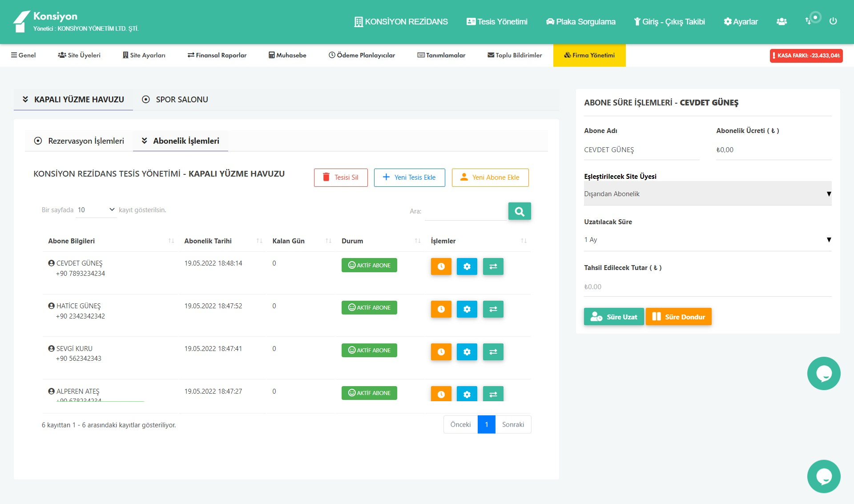The height and width of the screenshot is (504, 854).
Task: Click blue gear icon for HATİCE GÜNEŞ
Action: [467, 309]
